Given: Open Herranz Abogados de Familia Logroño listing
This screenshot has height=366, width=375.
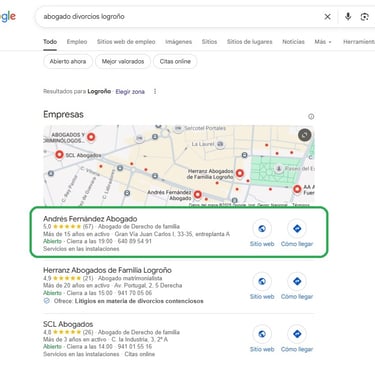Looking at the screenshot, I should tap(107, 270).
